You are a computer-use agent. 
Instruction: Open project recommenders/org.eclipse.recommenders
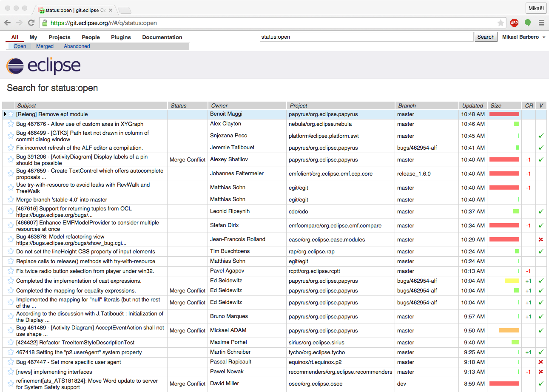pyautogui.click(x=340, y=372)
